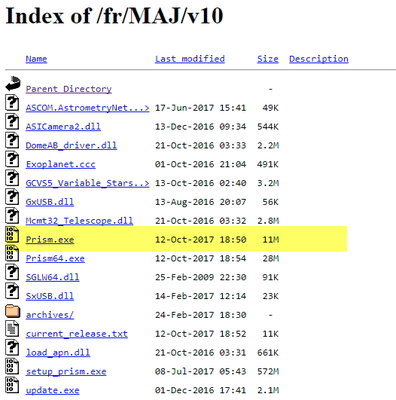Viewport: 396px width, 400px height.
Task: Download the highlighted Prism.exe file
Action: coord(50,240)
